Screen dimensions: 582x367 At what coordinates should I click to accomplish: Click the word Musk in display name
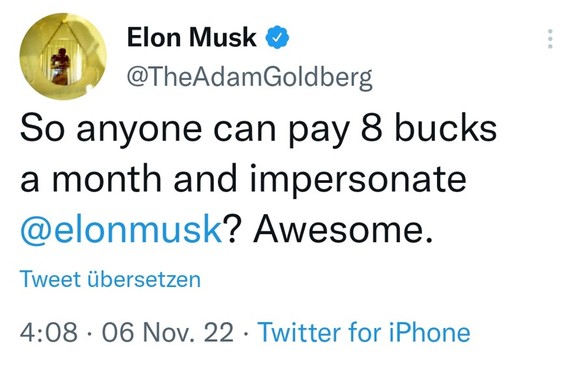(223, 37)
